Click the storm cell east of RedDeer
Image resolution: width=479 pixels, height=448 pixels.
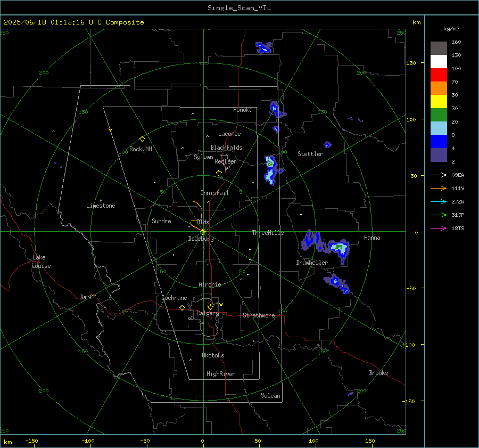coord(271,170)
